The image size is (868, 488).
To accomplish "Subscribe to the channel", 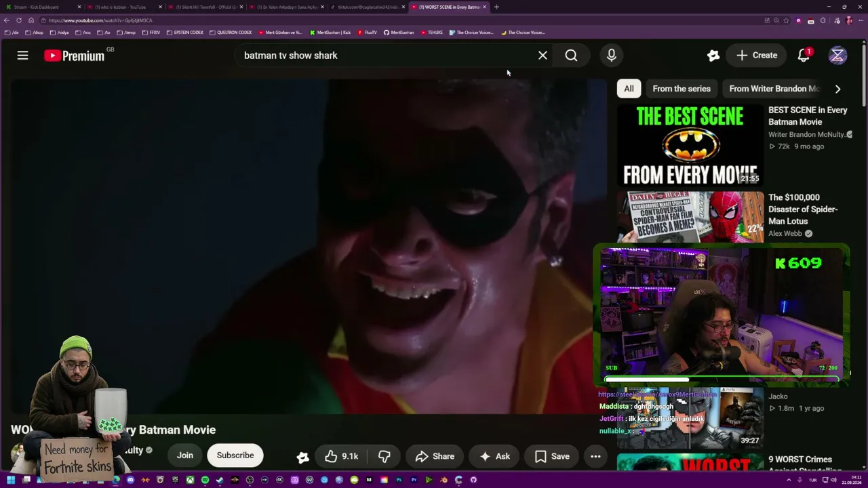I will pos(235,455).
